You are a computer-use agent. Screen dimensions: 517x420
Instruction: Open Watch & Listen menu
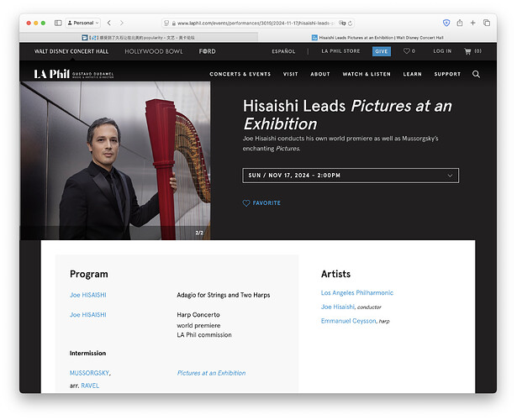tap(367, 74)
